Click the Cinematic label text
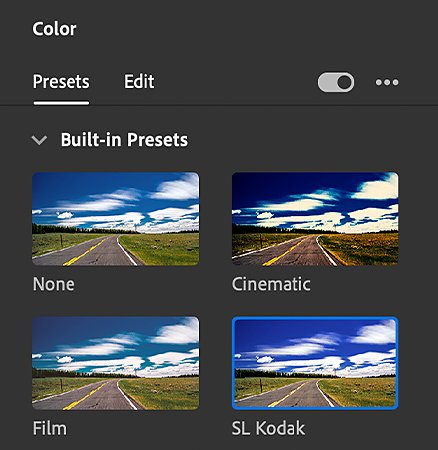Viewport: 438px width, 450px height. [x=271, y=284]
